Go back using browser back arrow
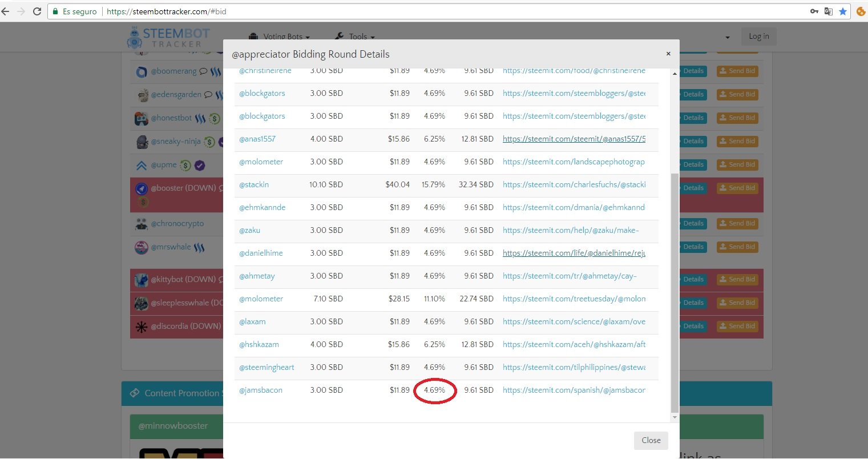Screen dimensions: 868x459 [6, 11]
